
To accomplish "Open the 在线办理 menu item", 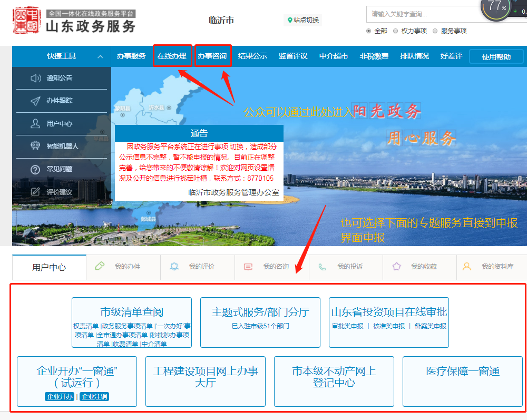I will click(172, 56).
